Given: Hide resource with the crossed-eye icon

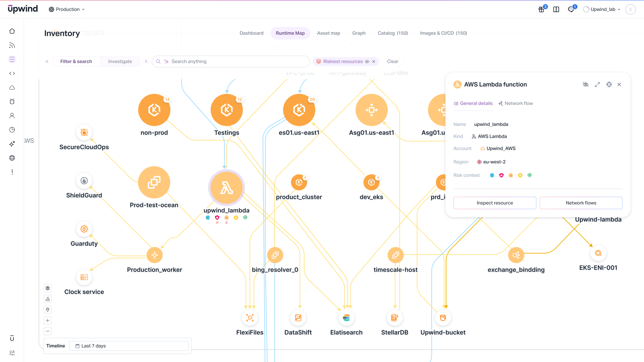Looking at the screenshot, I should tap(585, 84).
